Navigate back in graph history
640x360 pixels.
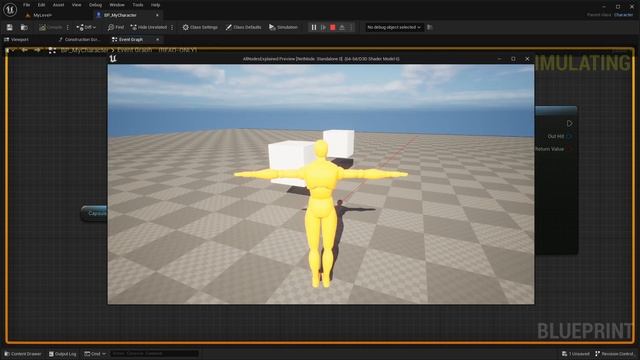(25, 50)
